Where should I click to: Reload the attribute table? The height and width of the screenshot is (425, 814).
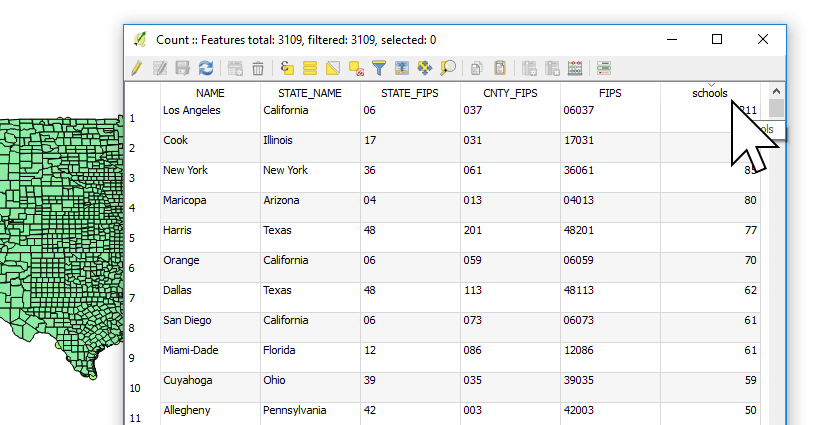click(205, 68)
